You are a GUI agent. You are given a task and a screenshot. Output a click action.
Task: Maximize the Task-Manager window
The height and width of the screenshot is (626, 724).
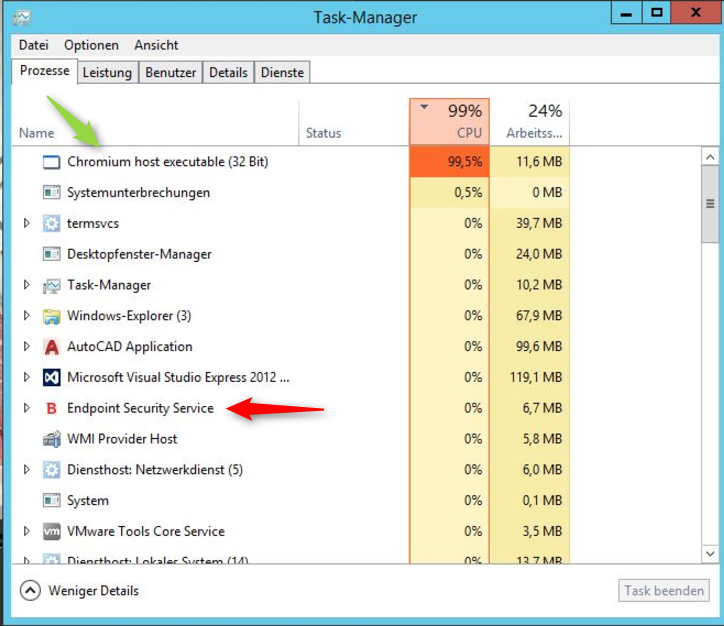click(x=657, y=13)
